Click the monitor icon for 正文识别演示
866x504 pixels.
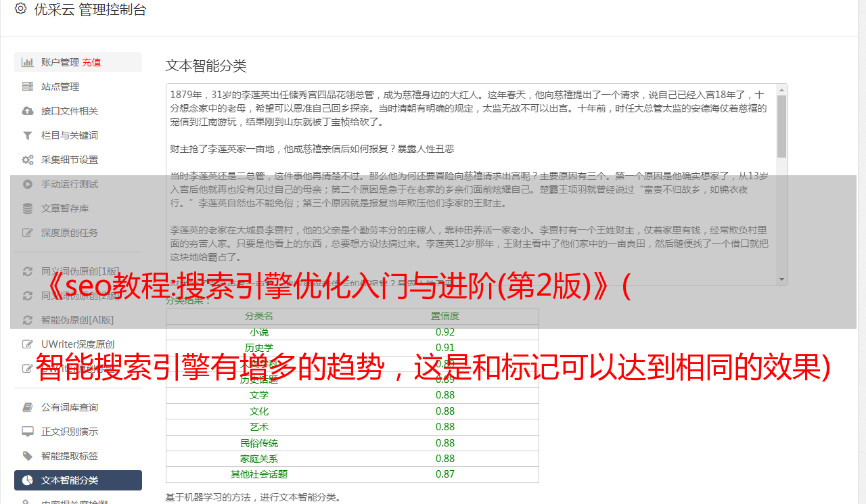28,432
